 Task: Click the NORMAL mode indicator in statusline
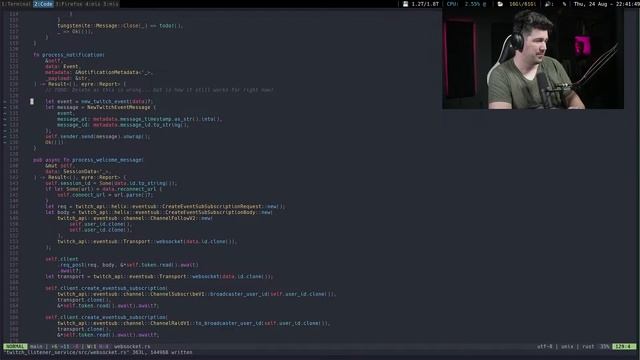pyautogui.click(x=15, y=347)
